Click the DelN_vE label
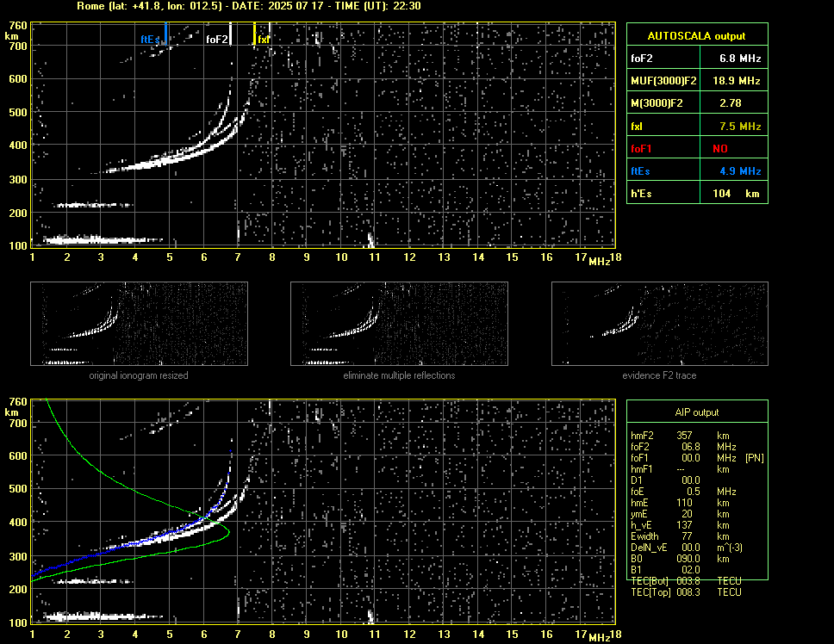 click(x=649, y=548)
